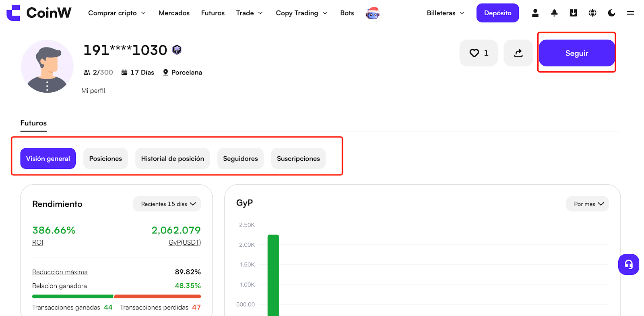Image resolution: width=644 pixels, height=316 pixels.
Task: Click the app download icon
Action: pyautogui.click(x=573, y=13)
